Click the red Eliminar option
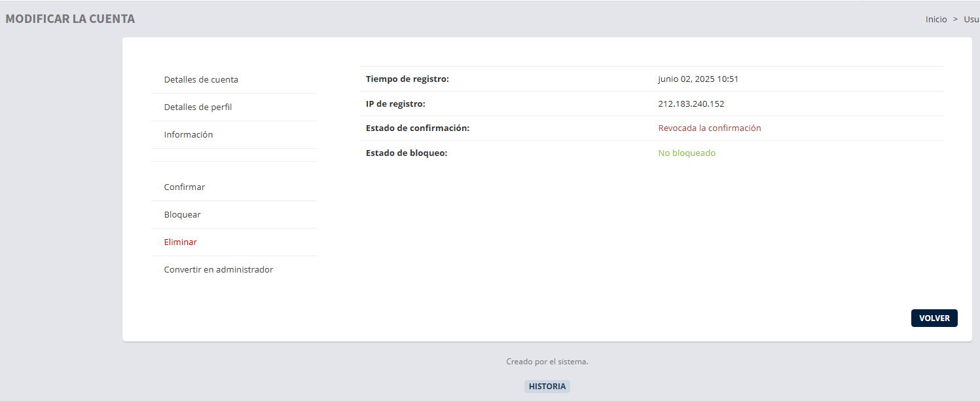980x401 pixels. click(x=181, y=242)
